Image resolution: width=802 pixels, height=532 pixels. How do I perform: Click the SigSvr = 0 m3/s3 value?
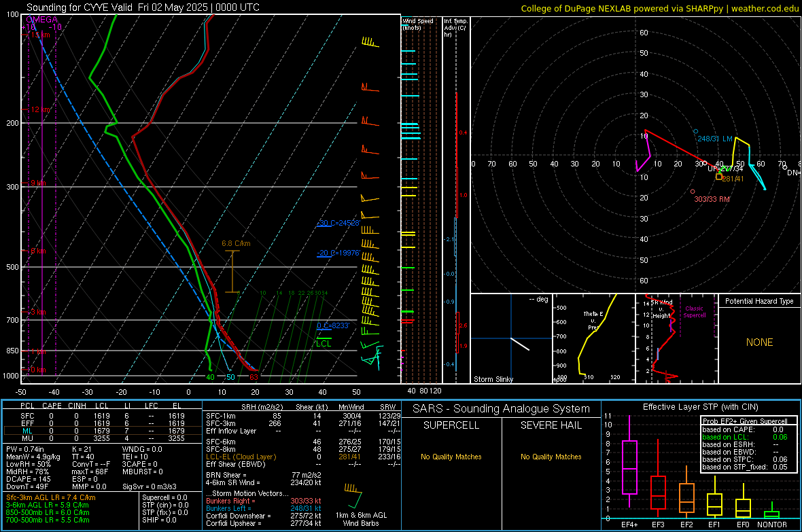click(150, 487)
